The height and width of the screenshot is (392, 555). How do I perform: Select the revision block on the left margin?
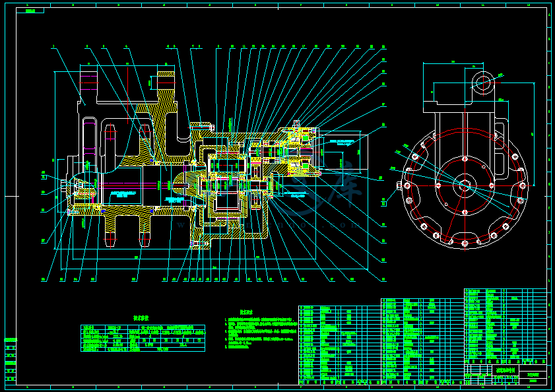pos(11,360)
